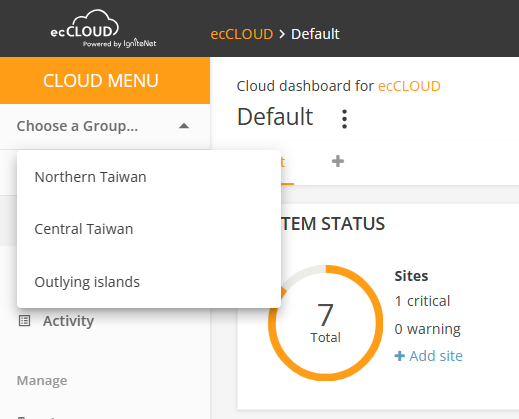Add a new dashboard tab with plus icon
The height and width of the screenshot is (419, 519).
338,161
